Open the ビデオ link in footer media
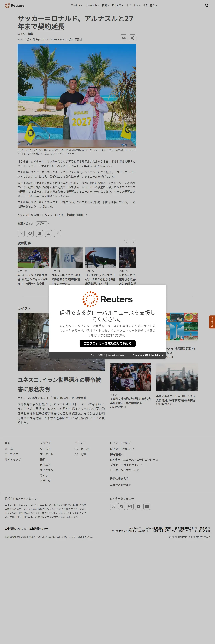This screenshot has width=215, height=644. (x=82, y=449)
